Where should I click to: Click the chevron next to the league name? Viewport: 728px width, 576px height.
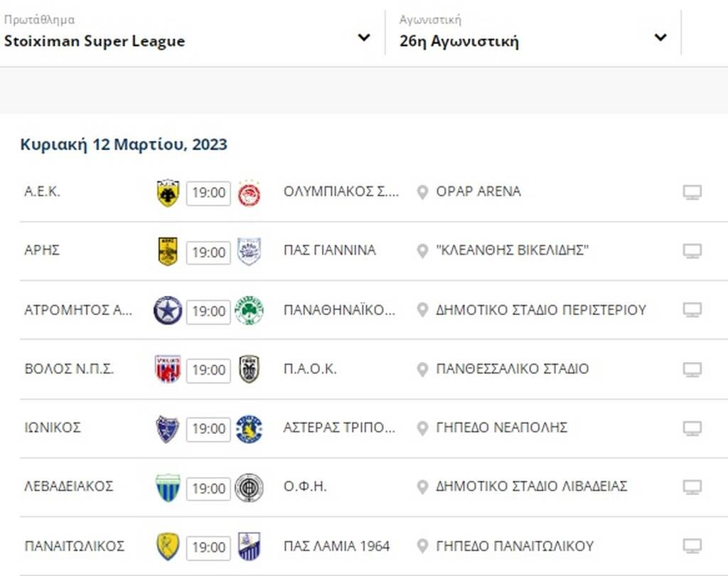[x=364, y=38]
